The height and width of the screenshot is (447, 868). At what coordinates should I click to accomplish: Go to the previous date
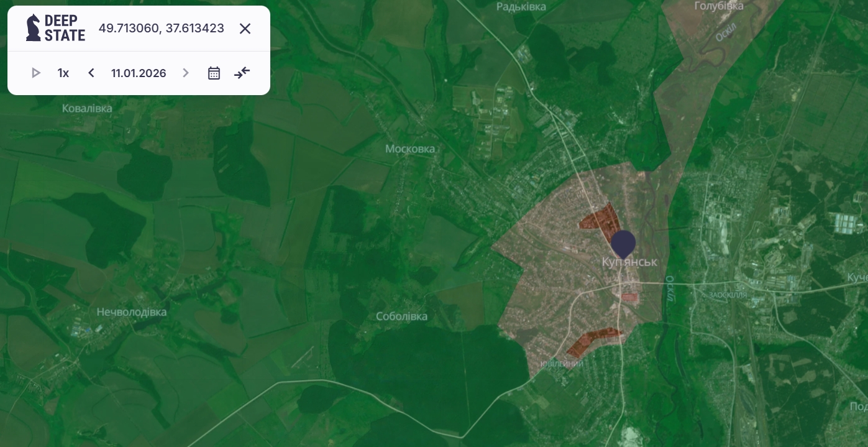pos(91,73)
